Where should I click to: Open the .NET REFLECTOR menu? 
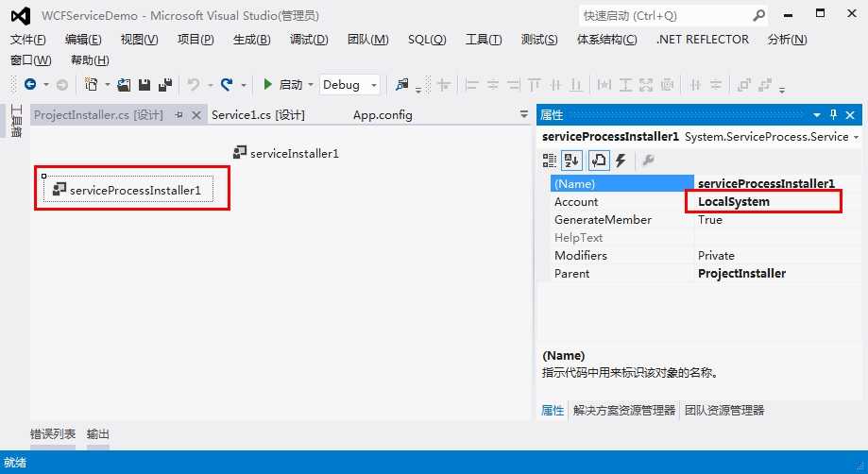click(703, 40)
